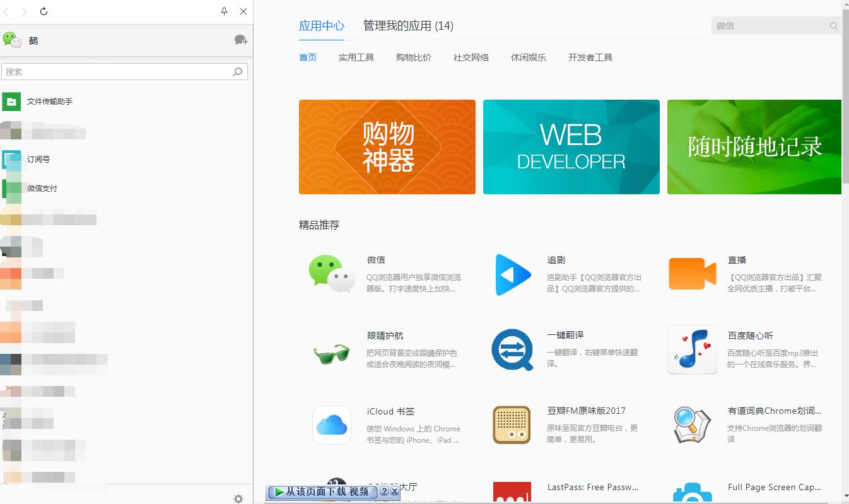
Task: Select the 社交网络 category
Action: point(471,57)
